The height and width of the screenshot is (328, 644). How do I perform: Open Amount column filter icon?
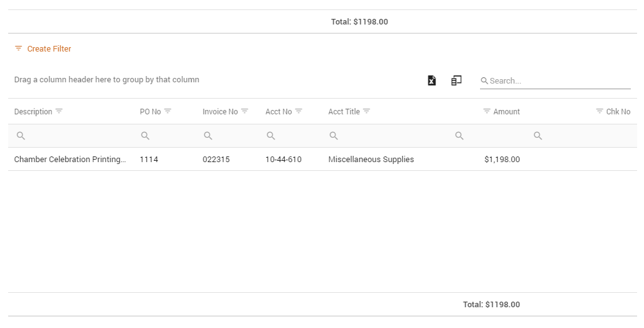pyautogui.click(x=487, y=111)
